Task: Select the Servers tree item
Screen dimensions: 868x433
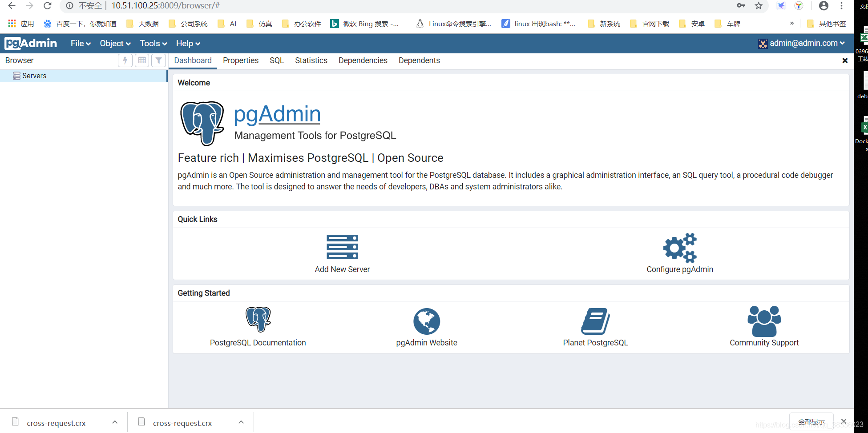Action: [x=84, y=76]
